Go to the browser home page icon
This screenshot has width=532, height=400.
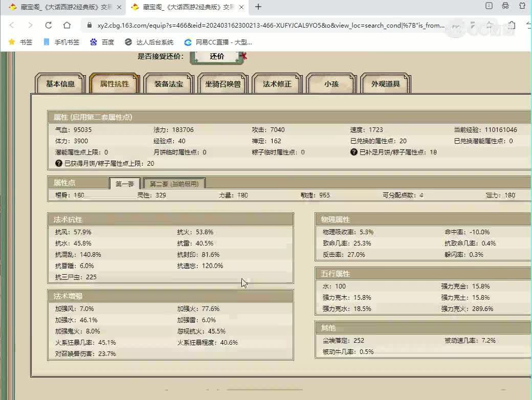(67, 25)
